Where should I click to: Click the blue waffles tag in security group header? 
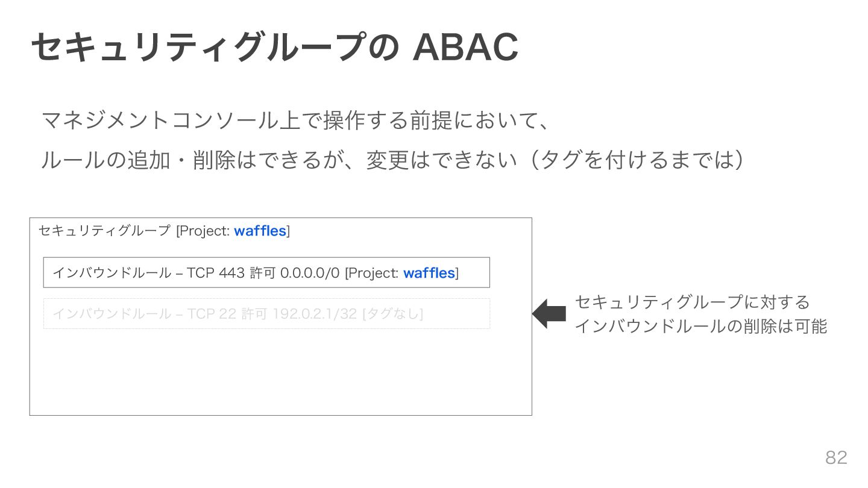pos(260,231)
